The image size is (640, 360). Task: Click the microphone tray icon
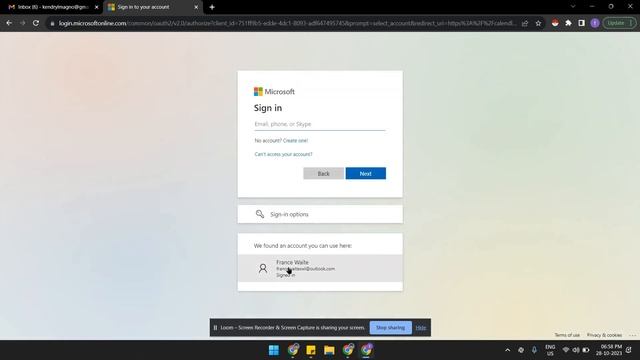point(534,350)
